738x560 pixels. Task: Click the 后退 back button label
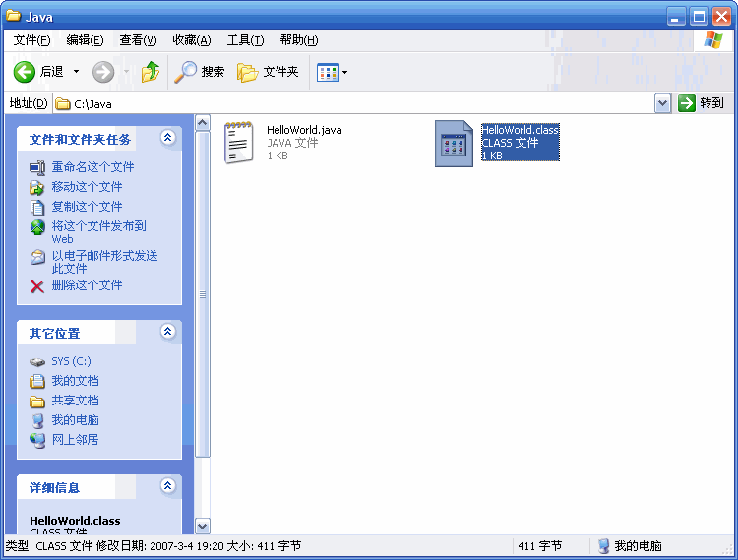[x=52, y=72]
